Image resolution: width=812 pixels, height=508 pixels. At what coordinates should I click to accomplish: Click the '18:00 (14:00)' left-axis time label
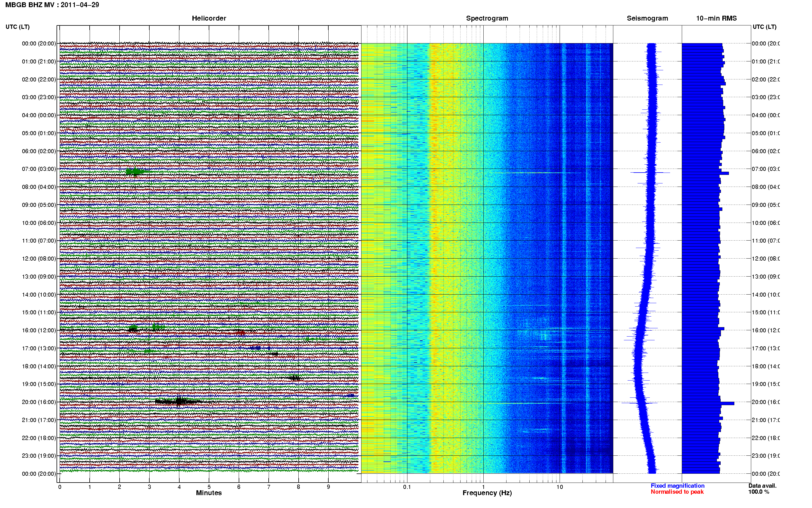tap(39, 366)
